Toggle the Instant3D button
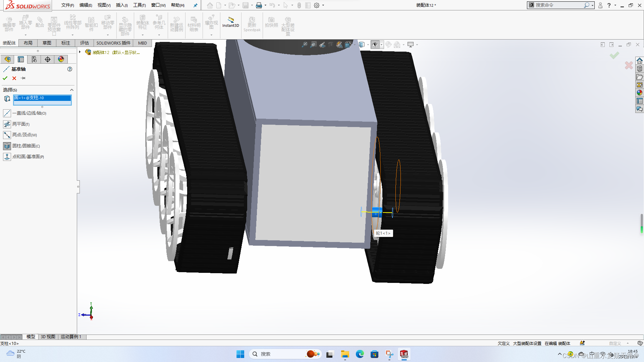 point(231,22)
